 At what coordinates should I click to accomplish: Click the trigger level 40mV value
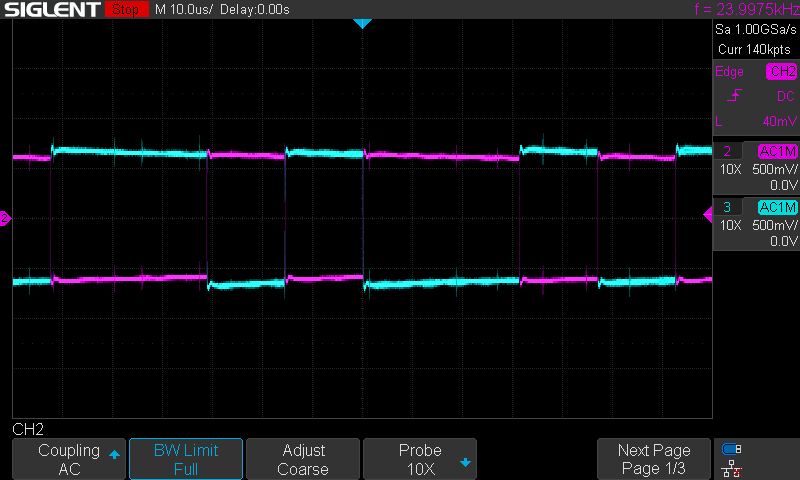[x=778, y=121]
